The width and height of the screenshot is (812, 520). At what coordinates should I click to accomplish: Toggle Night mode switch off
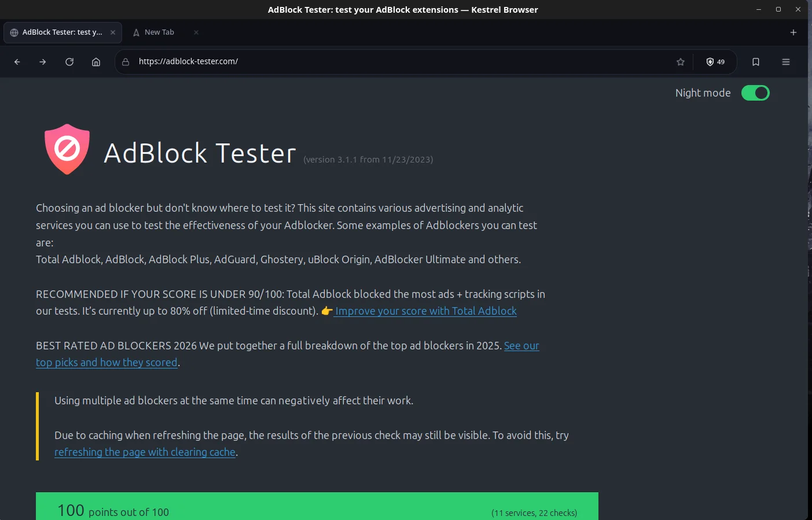coord(755,93)
